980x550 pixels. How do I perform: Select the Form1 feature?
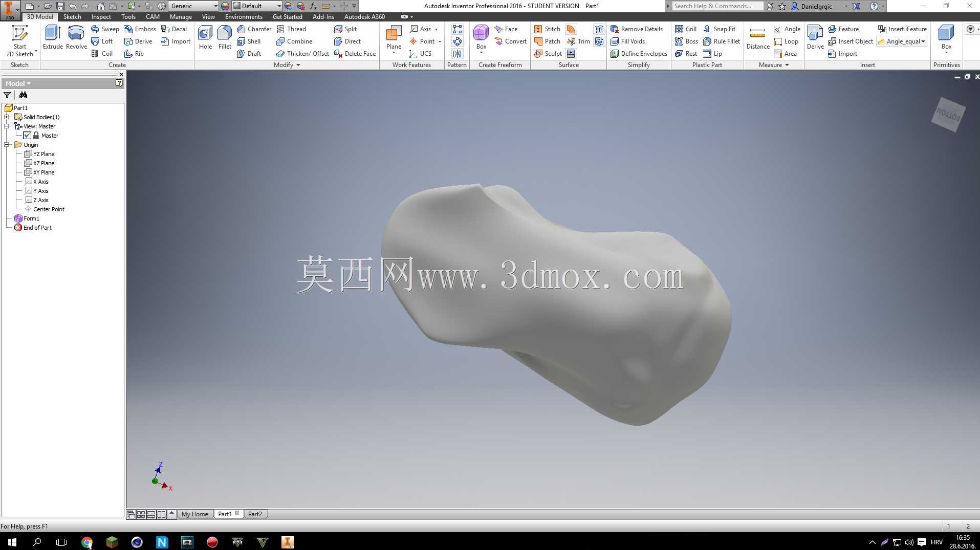tap(27, 218)
